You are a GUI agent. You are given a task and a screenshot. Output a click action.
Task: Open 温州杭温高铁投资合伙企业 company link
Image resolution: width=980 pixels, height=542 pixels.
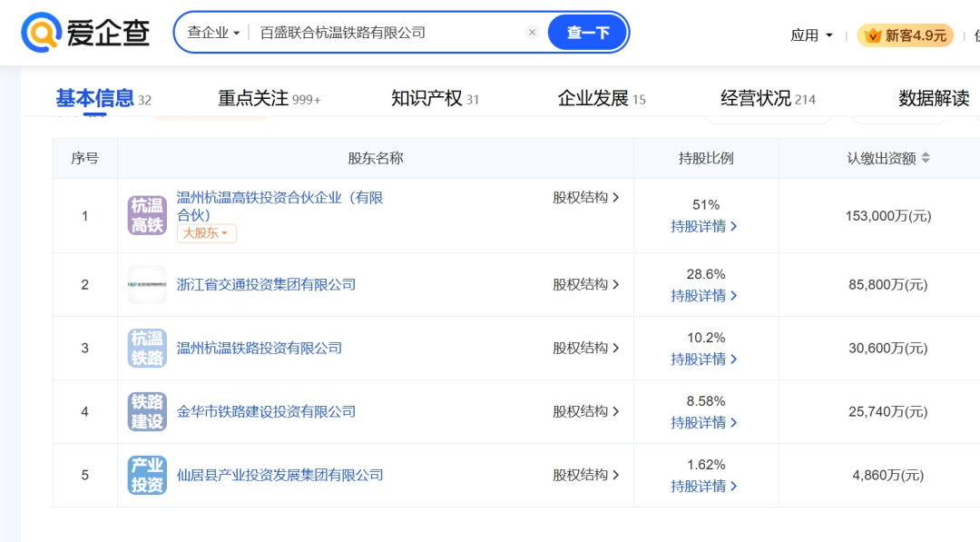click(280, 206)
